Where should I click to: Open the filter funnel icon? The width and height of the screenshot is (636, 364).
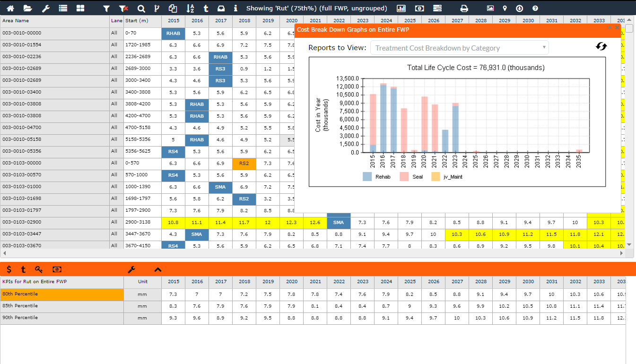tap(106, 9)
